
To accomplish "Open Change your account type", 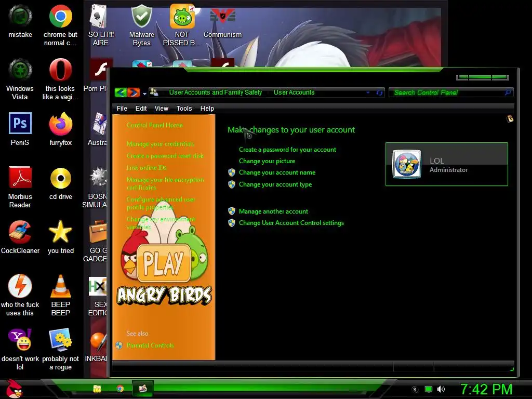I will coord(275,184).
